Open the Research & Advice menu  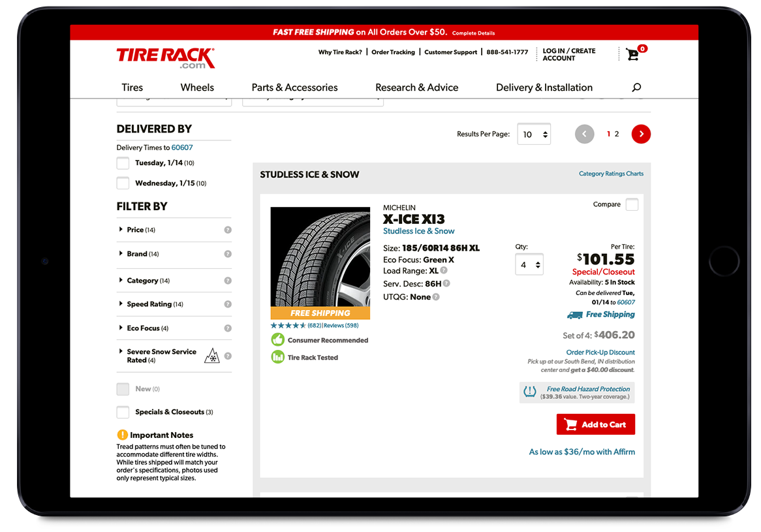point(417,87)
